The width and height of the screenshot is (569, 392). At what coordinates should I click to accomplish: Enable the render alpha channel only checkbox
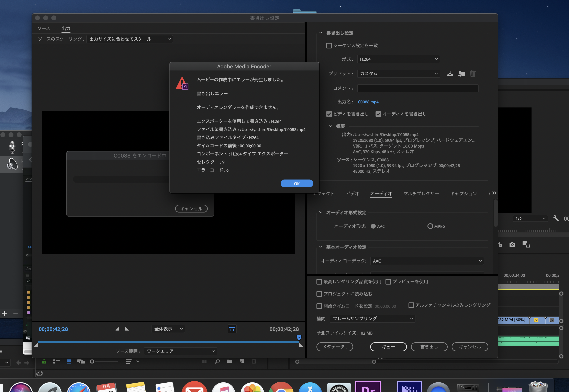(411, 305)
